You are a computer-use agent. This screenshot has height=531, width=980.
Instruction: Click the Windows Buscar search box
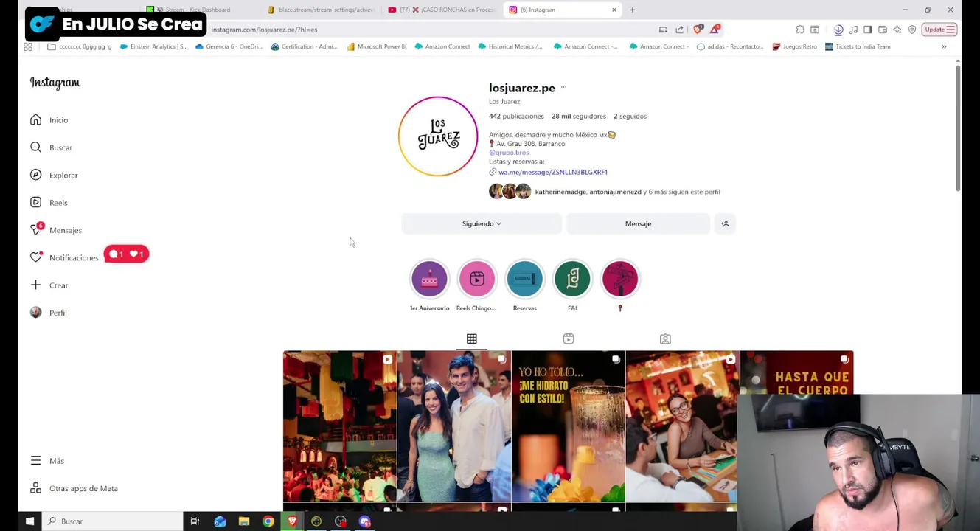pyautogui.click(x=113, y=521)
